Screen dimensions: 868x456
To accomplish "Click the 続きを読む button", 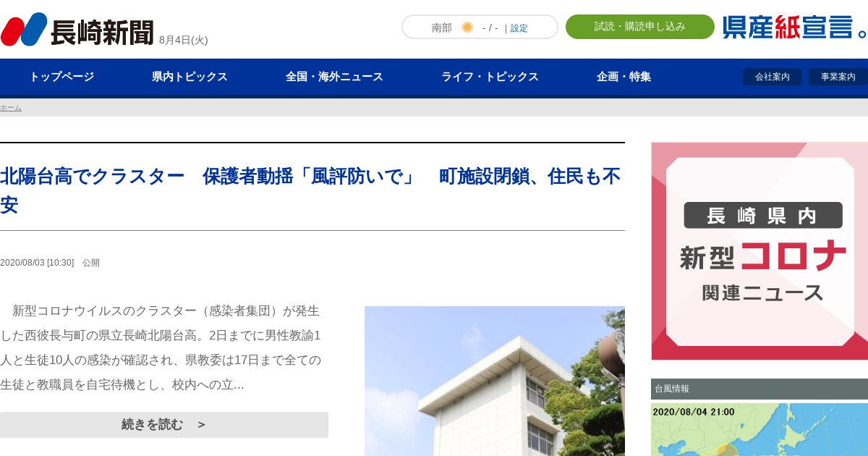I will pos(164,425).
